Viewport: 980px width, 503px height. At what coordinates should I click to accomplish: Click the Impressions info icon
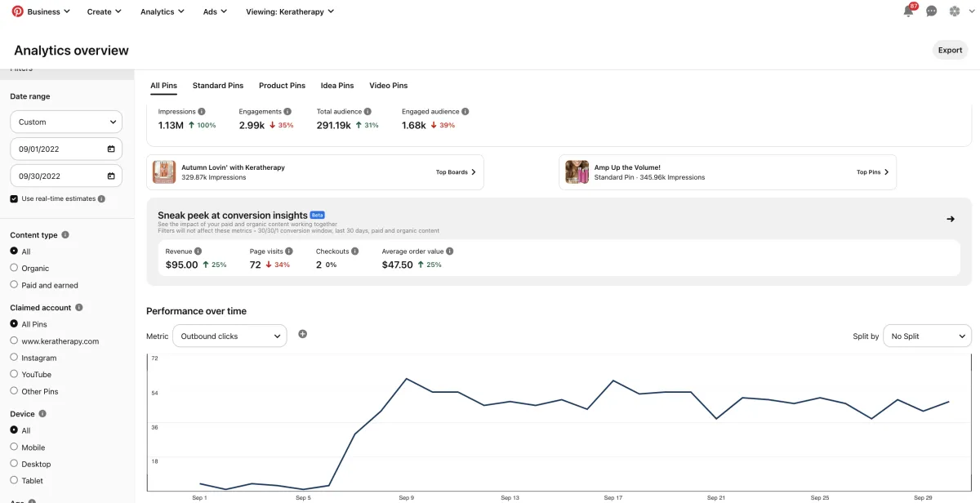(x=202, y=111)
